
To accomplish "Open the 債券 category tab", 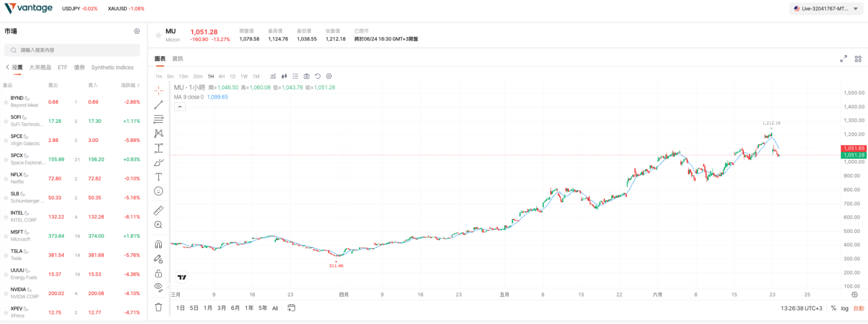I will coord(79,67).
